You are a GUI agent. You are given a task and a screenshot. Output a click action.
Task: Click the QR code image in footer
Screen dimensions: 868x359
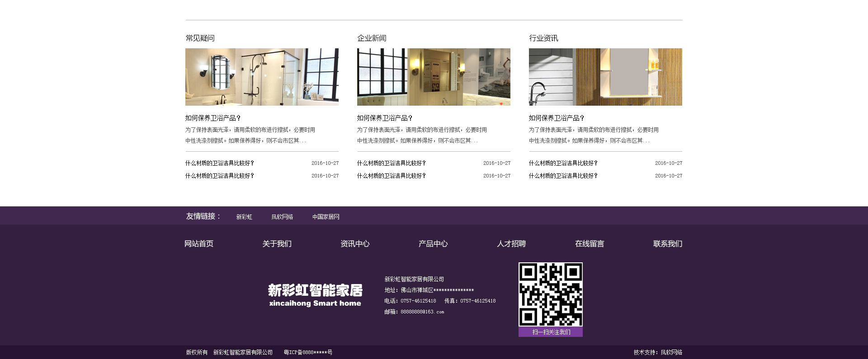click(550, 294)
